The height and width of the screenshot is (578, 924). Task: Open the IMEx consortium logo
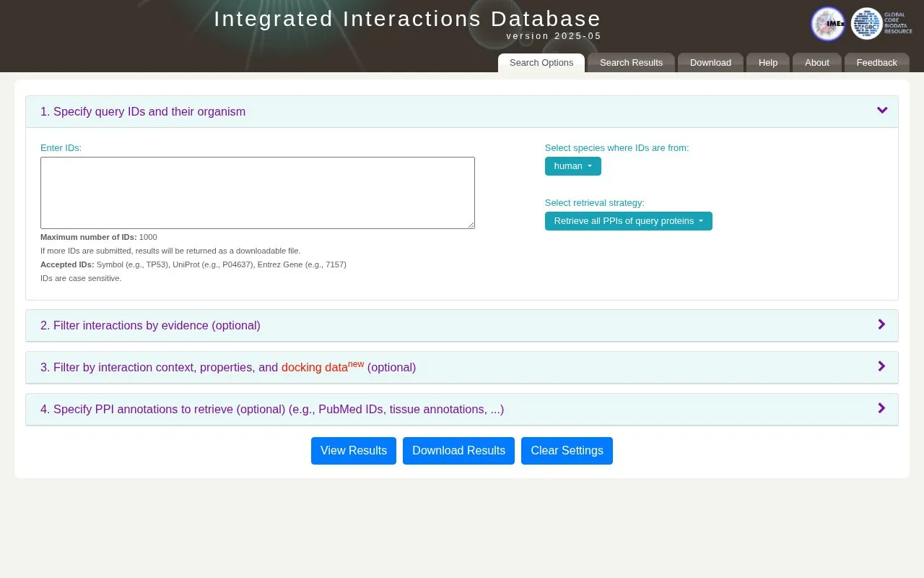(x=827, y=24)
